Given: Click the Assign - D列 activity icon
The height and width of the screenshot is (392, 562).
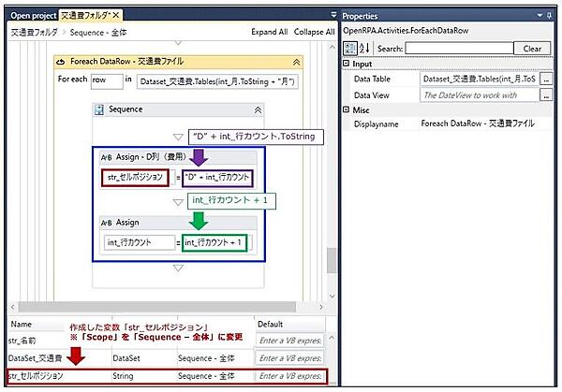Looking at the screenshot, I should (106, 157).
